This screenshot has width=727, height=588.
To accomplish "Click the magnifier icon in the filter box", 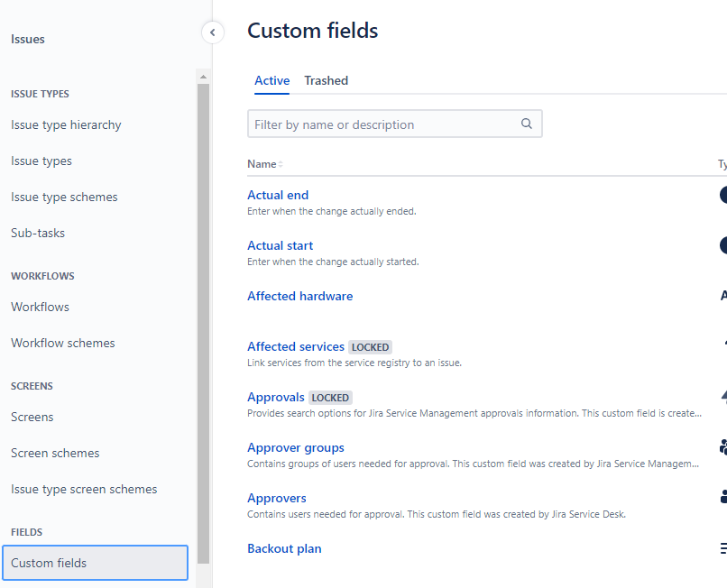I will [527, 124].
